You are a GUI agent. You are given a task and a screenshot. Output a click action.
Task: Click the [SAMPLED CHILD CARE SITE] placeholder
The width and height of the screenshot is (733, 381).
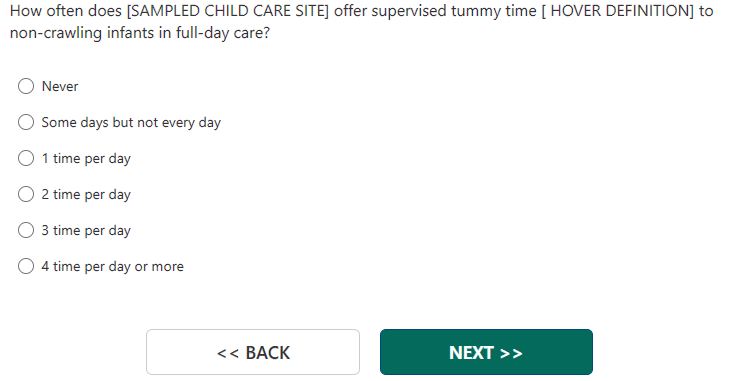(228, 11)
